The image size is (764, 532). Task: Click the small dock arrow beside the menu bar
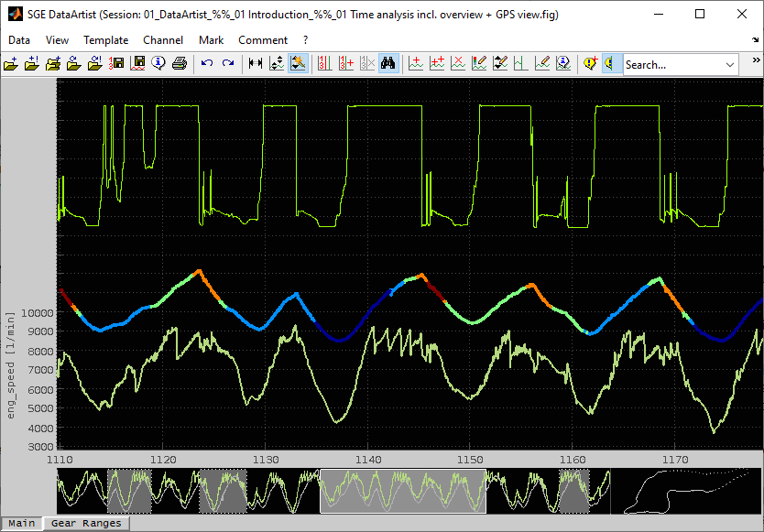click(755, 39)
